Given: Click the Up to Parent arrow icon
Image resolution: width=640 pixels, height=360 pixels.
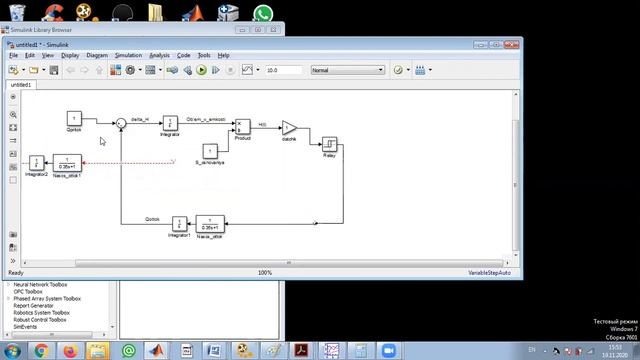Looking at the screenshot, I should pyautogui.click(x=99, y=70).
